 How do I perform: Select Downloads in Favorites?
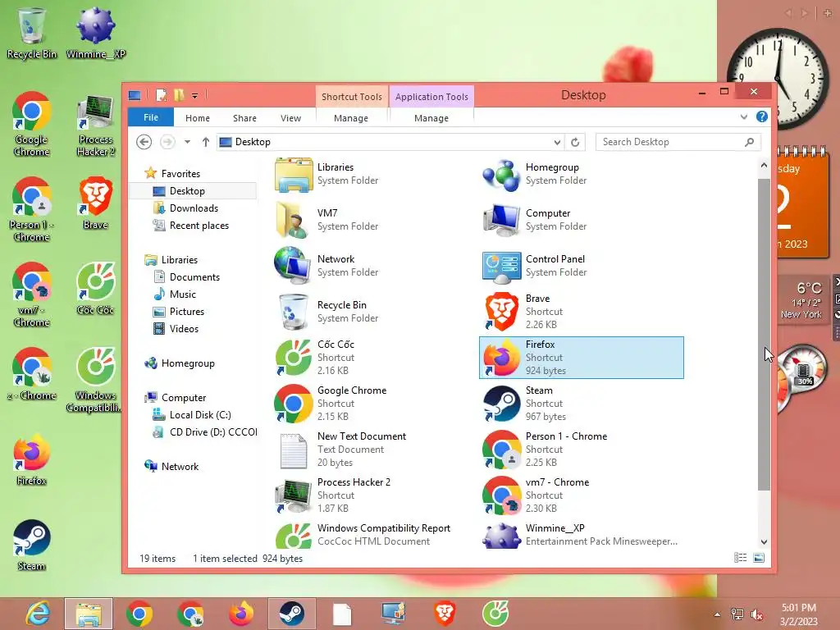194,208
